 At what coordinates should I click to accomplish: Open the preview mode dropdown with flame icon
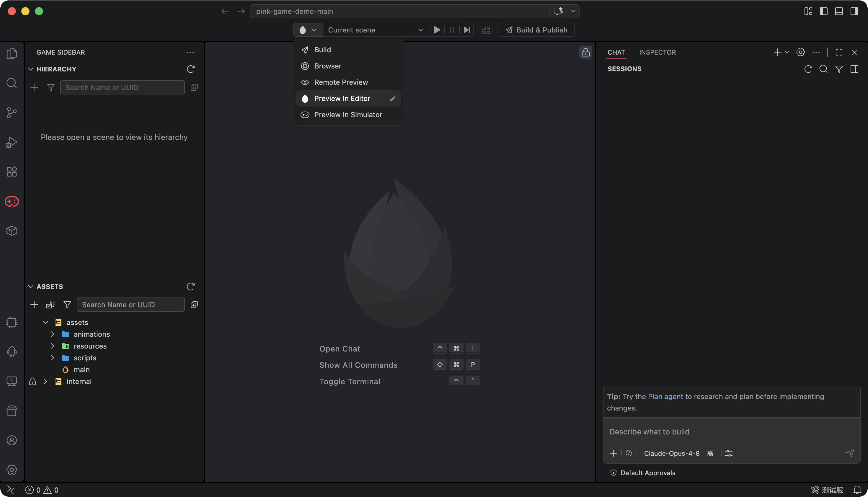(308, 30)
